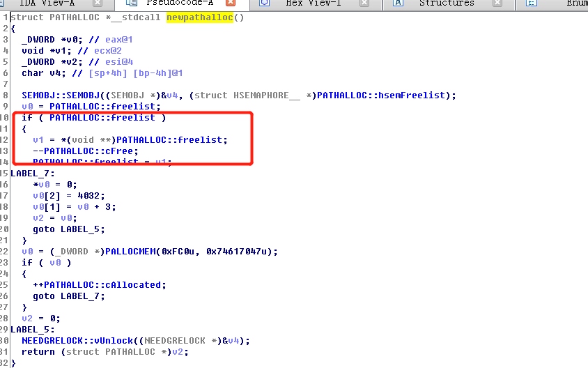Viewport: 588px width, 368px height.
Task: Click the esi@4 comment for v2
Action: (x=119, y=62)
